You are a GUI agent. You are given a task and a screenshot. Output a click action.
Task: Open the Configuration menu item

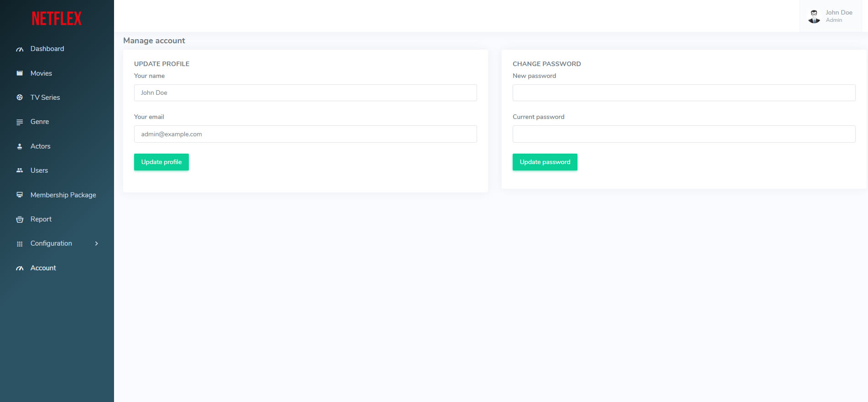[x=57, y=243]
